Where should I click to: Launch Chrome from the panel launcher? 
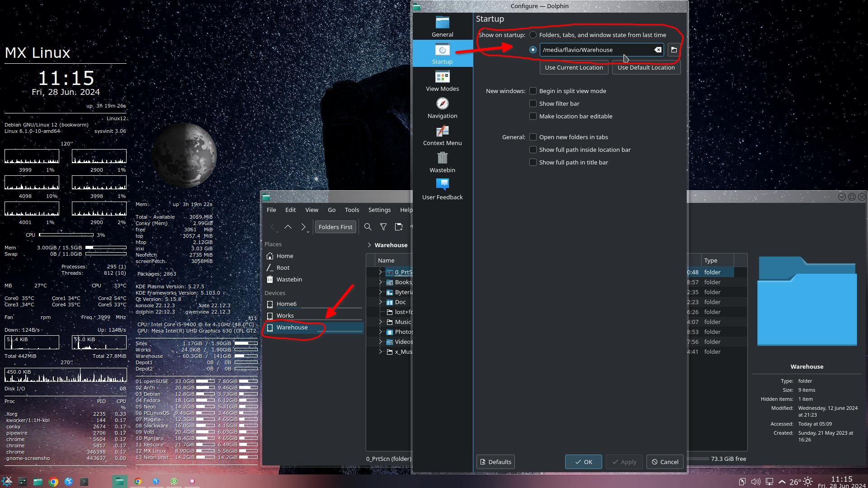pos(53,482)
